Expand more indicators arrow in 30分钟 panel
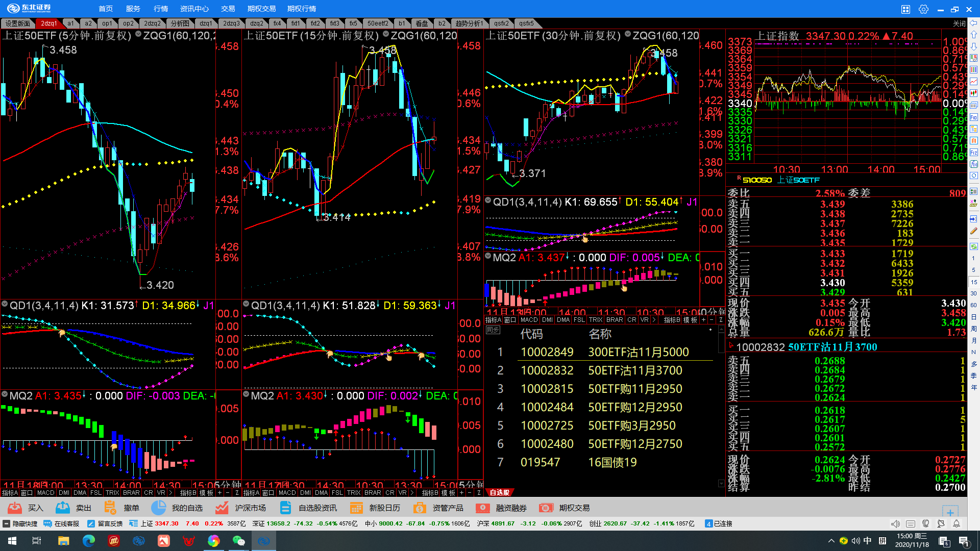The height and width of the screenshot is (551, 980). (x=654, y=320)
